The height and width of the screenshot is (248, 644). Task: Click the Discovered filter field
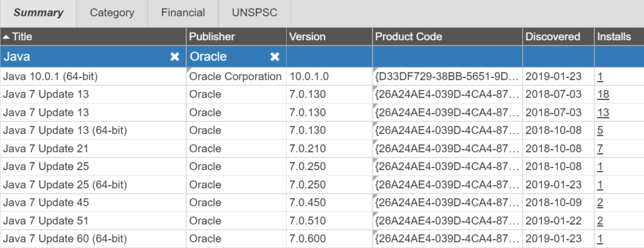point(558,57)
